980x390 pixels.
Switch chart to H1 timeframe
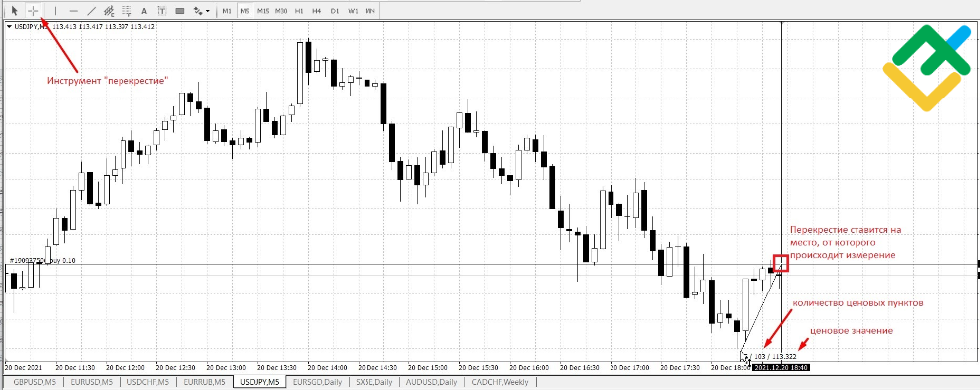299,11
